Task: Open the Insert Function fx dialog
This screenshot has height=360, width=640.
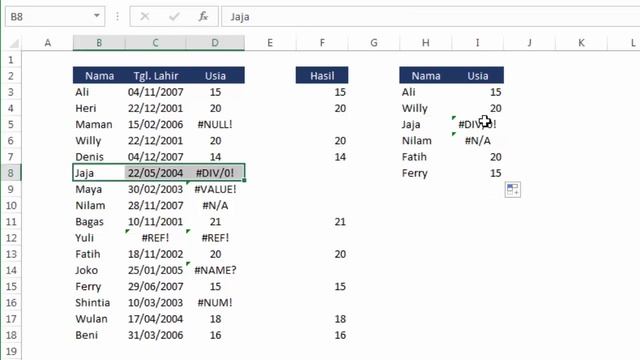Action: click(203, 17)
